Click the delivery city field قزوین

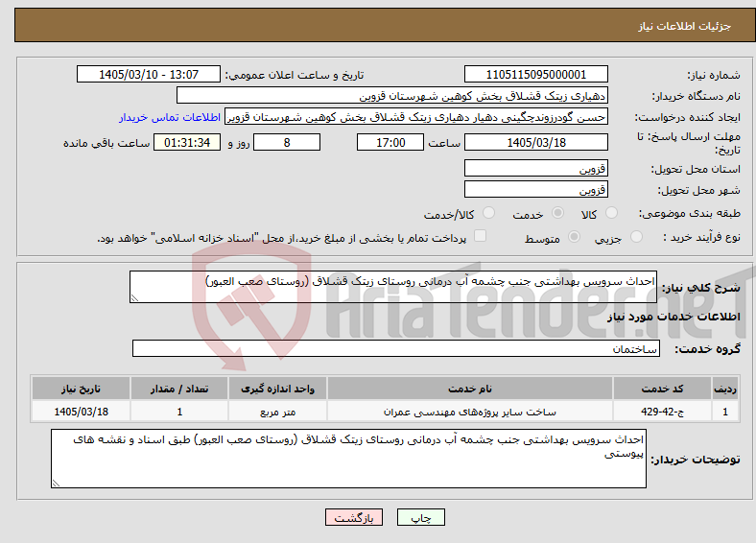pyautogui.click(x=535, y=189)
